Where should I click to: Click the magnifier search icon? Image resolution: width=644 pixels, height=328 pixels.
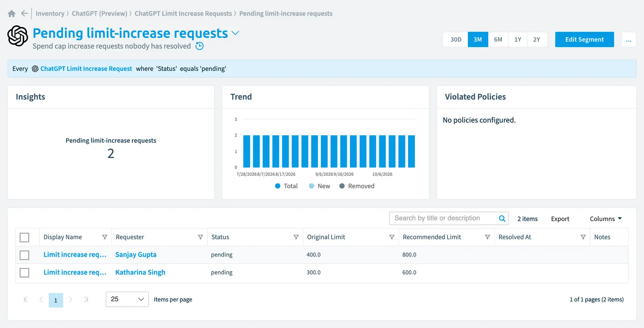[502, 218]
